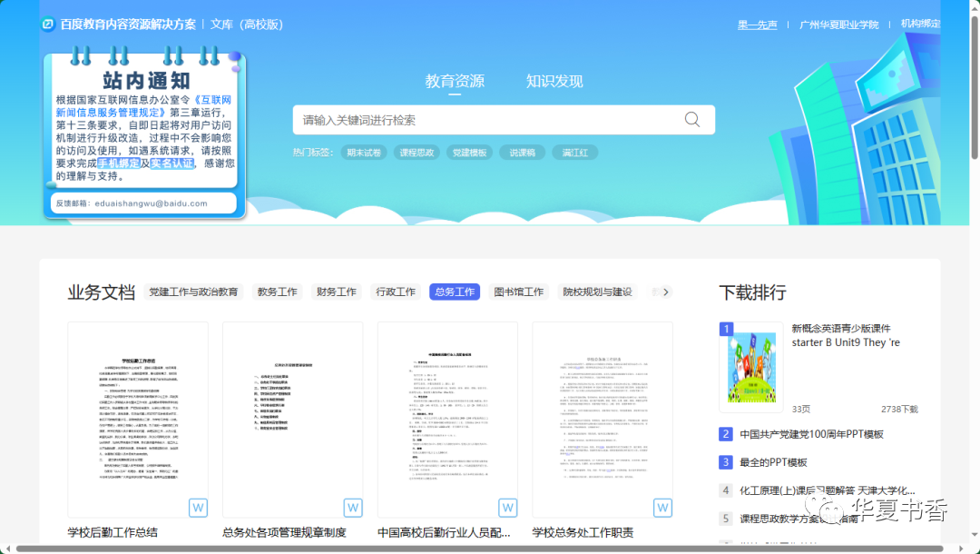
Task: Click the 党建模板 hot tag
Action: pyautogui.click(x=469, y=152)
